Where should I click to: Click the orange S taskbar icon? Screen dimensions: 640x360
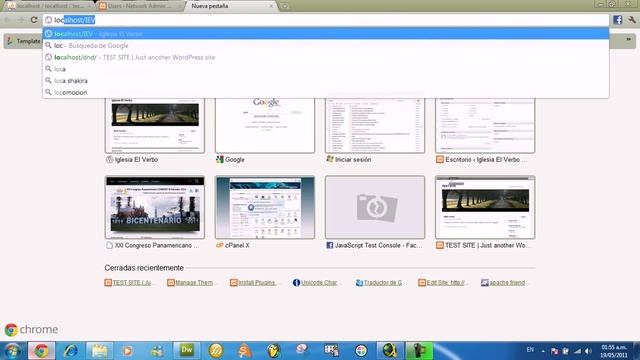[x=244, y=351]
